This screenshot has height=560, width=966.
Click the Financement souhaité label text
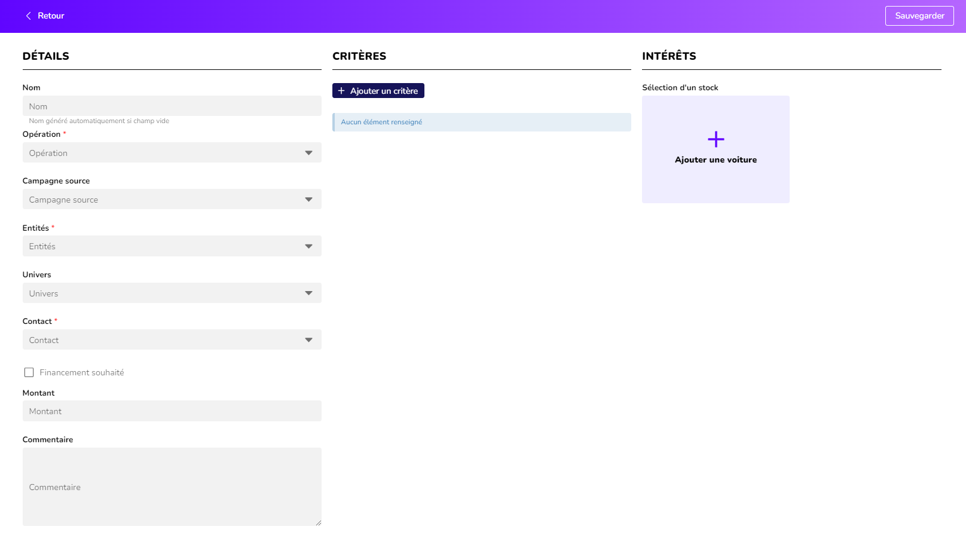click(x=82, y=372)
